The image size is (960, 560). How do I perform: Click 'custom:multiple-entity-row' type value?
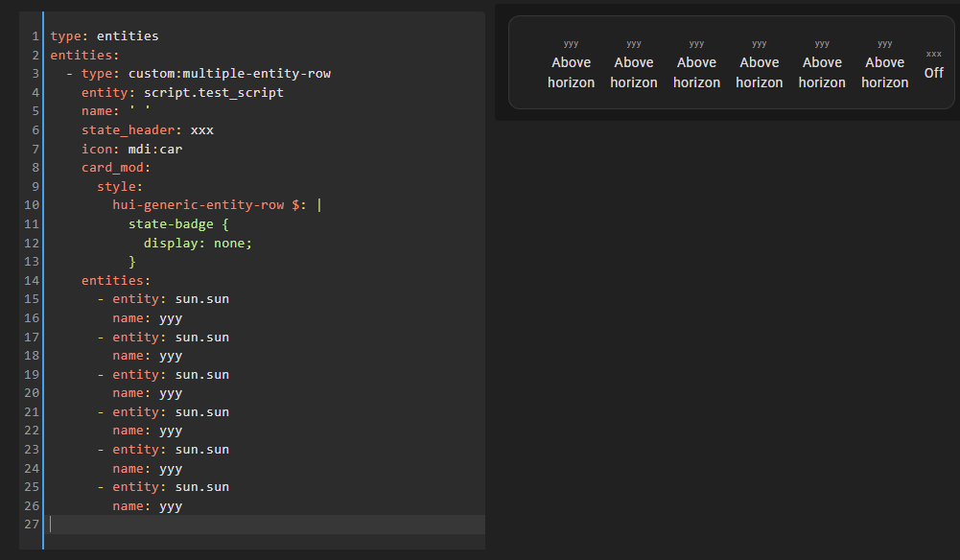point(229,74)
